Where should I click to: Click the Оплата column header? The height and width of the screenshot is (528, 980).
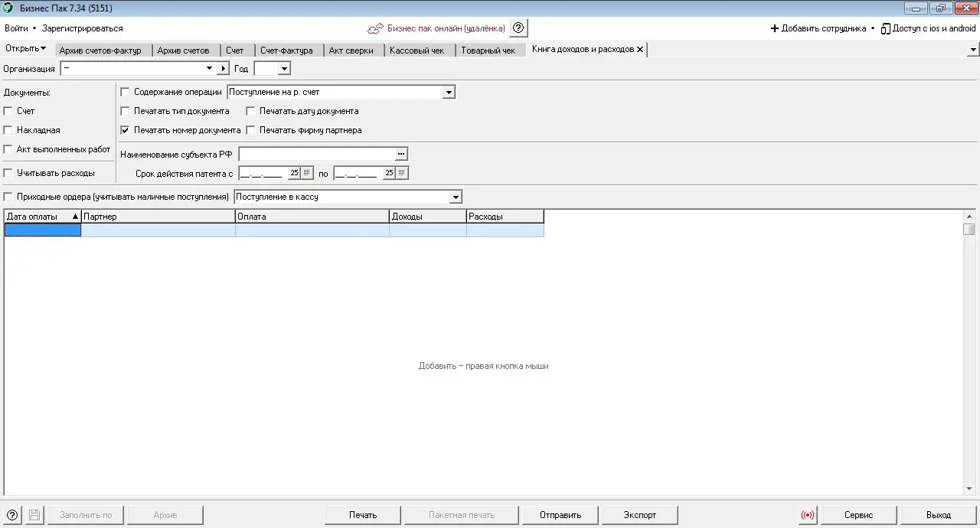(x=312, y=217)
